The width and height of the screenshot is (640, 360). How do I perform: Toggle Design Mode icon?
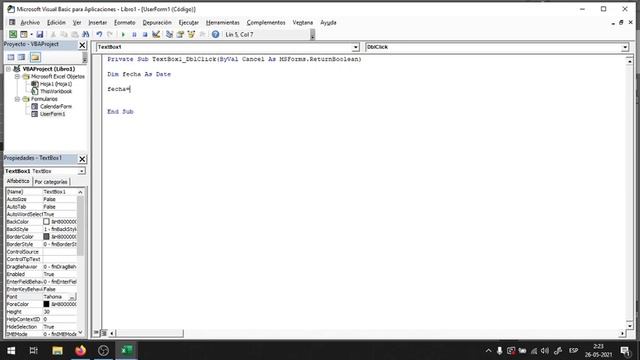pyautogui.click(x=156, y=35)
